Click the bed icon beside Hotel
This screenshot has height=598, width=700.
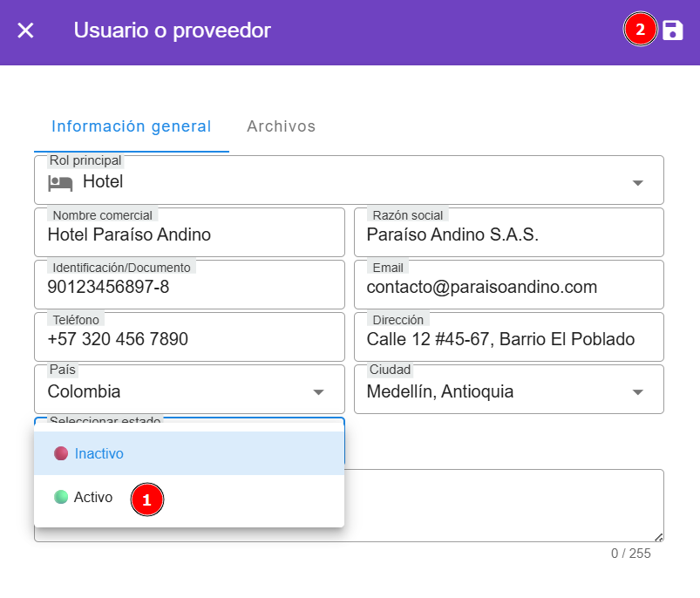(60, 182)
